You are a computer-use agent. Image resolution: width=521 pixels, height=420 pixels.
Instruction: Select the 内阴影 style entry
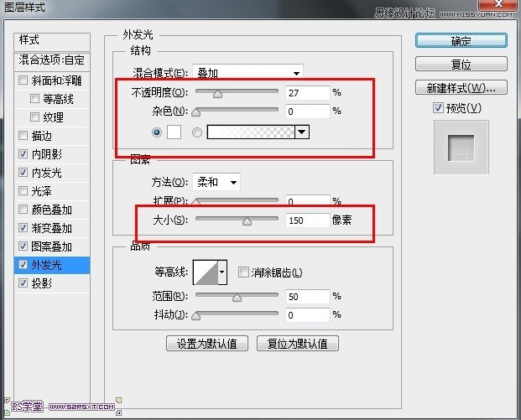pos(52,154)
